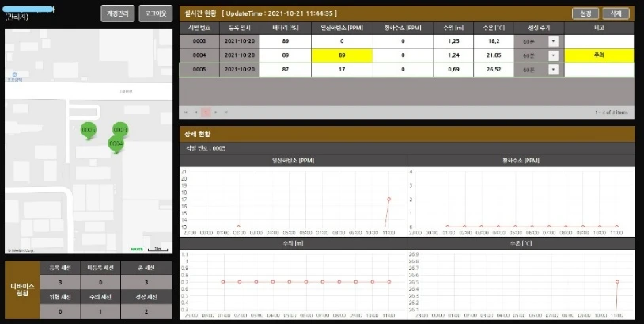Open transmission cycle dropdown for row 0003
644x324 pixels.
click(553, 41)
